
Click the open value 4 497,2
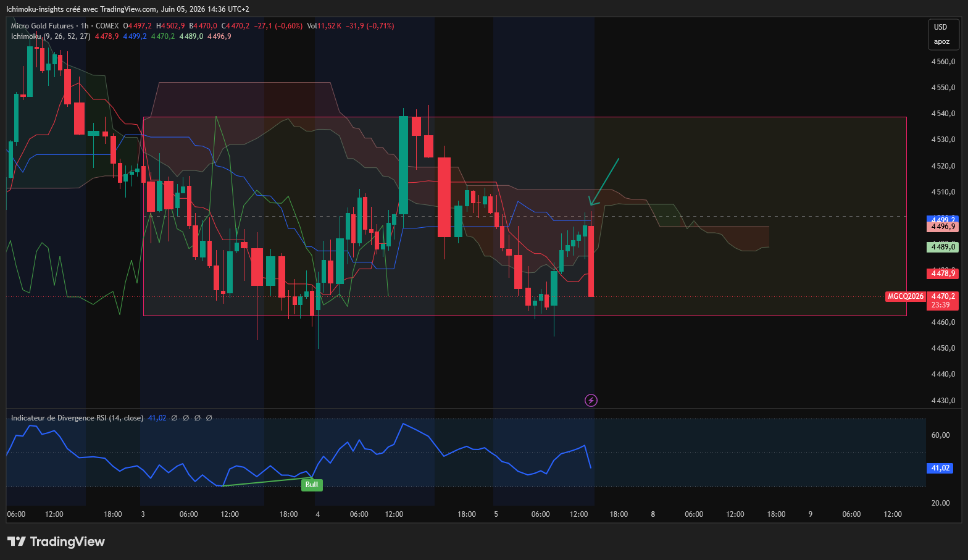(x=140, y=26)
